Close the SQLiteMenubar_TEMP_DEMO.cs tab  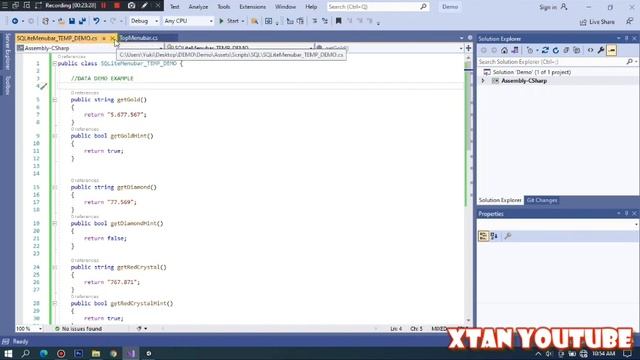pyautogui.click(x=113, y=38)
